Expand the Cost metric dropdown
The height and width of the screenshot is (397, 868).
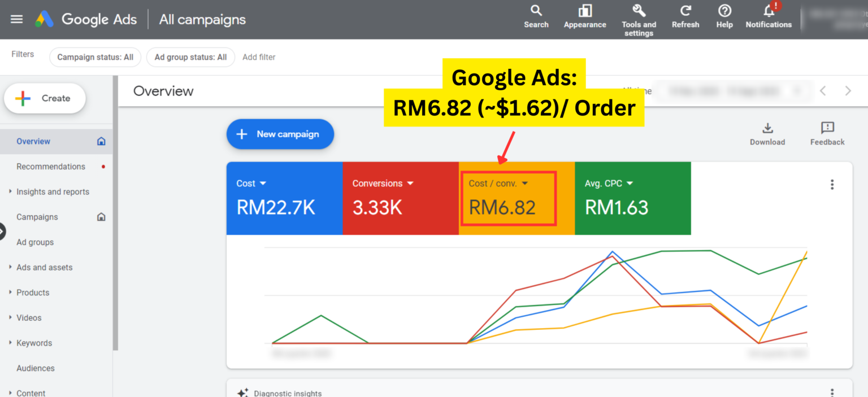click(x=263, y=184)
